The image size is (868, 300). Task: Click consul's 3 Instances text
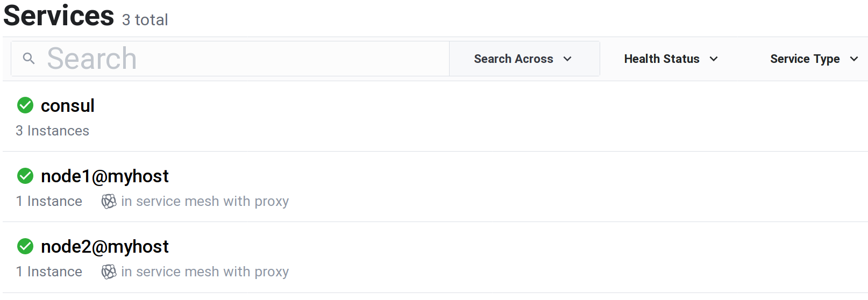pos(53,131)
